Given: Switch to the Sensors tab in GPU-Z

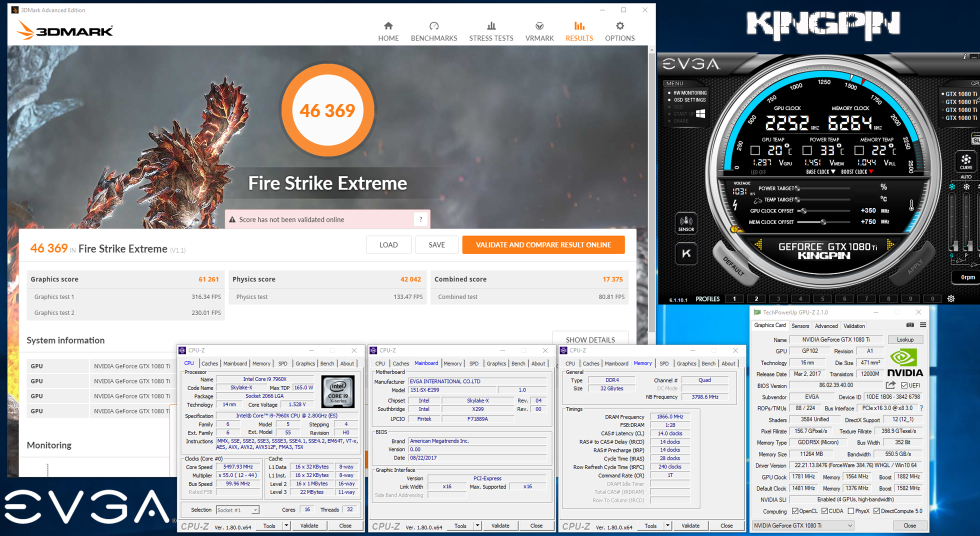Looking at the screenshot, I should pos(800,326).
